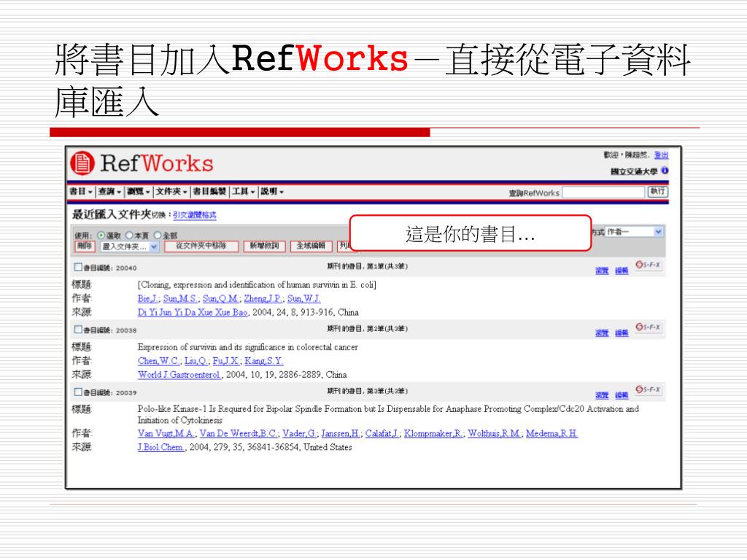
Task: Click 瀏覽 link for record 20039
Action: 602,395
